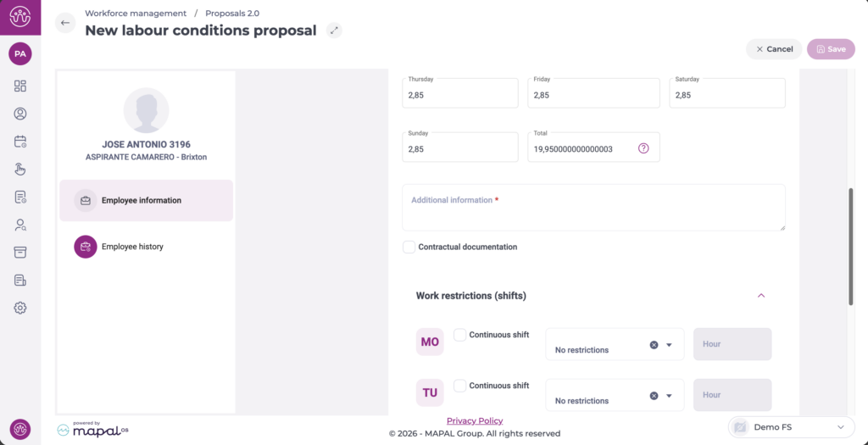Tick Continuous shift for Monday
The image size is (868, 445).
pyautogui.click(x=459, y=335)
